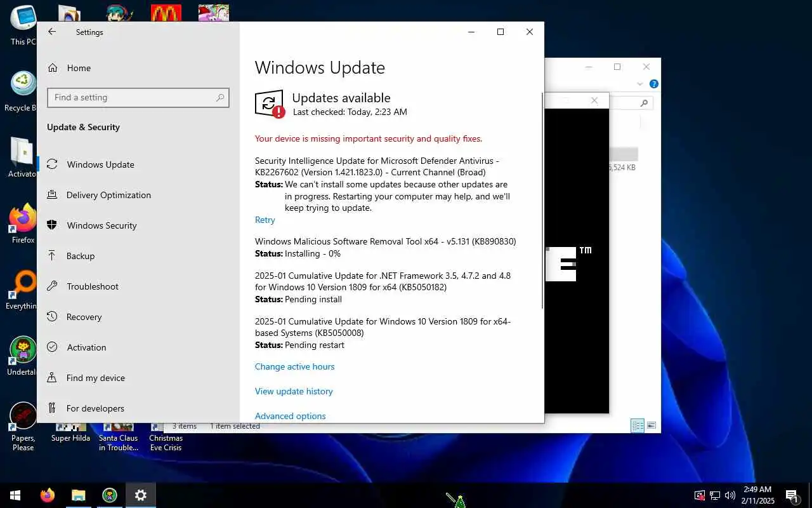
Task: Open the Recovery section
Action: 84,317
